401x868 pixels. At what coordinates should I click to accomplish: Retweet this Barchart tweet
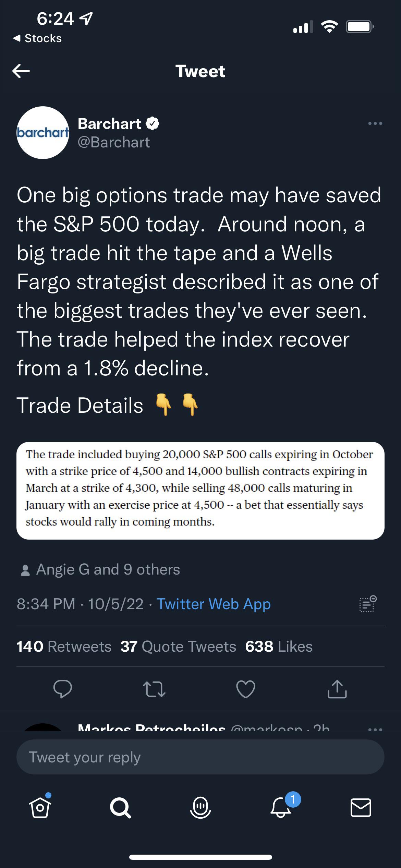click(154, 689)
